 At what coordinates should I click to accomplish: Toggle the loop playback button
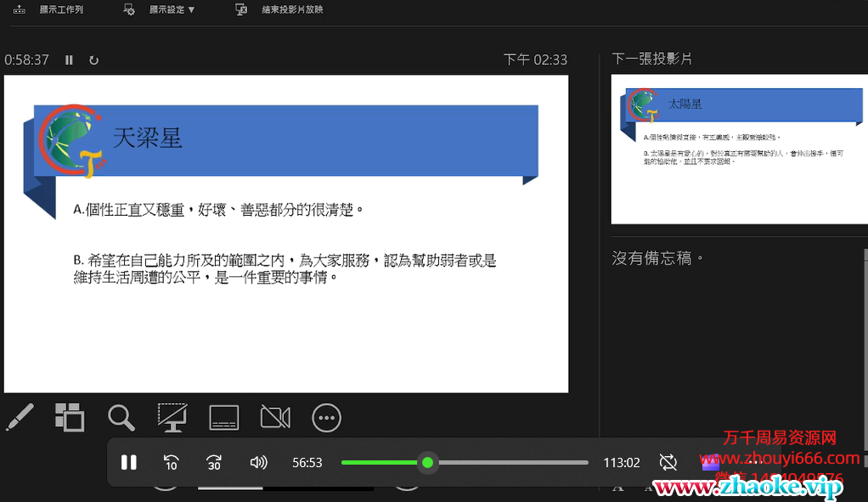668,462
